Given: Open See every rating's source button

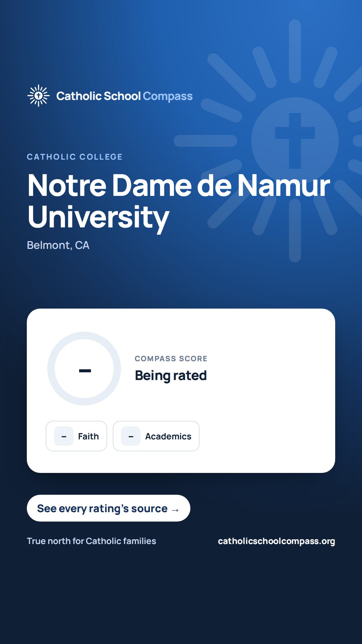Looking at the screenshot, I should point(109,508).
